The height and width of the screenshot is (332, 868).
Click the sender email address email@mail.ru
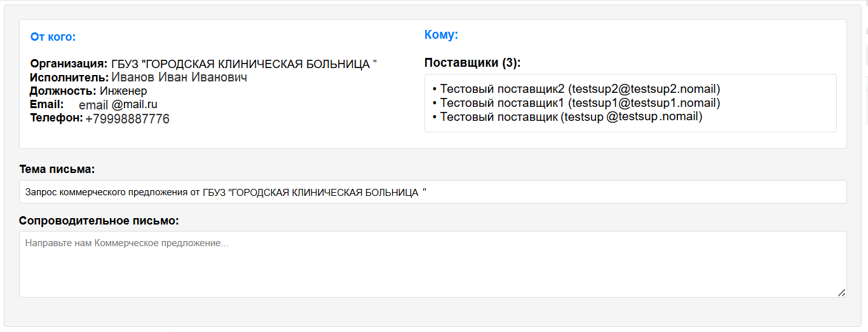click(x=118, y=105)
